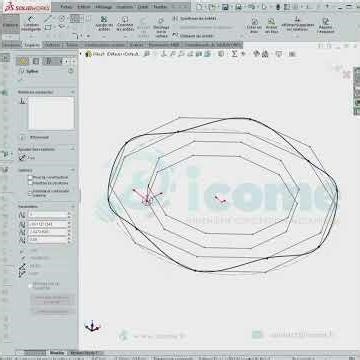This screenshot has width=360, height=360.
Task: Click the Réparer l'esquisse tool
Action: [326, 25]
